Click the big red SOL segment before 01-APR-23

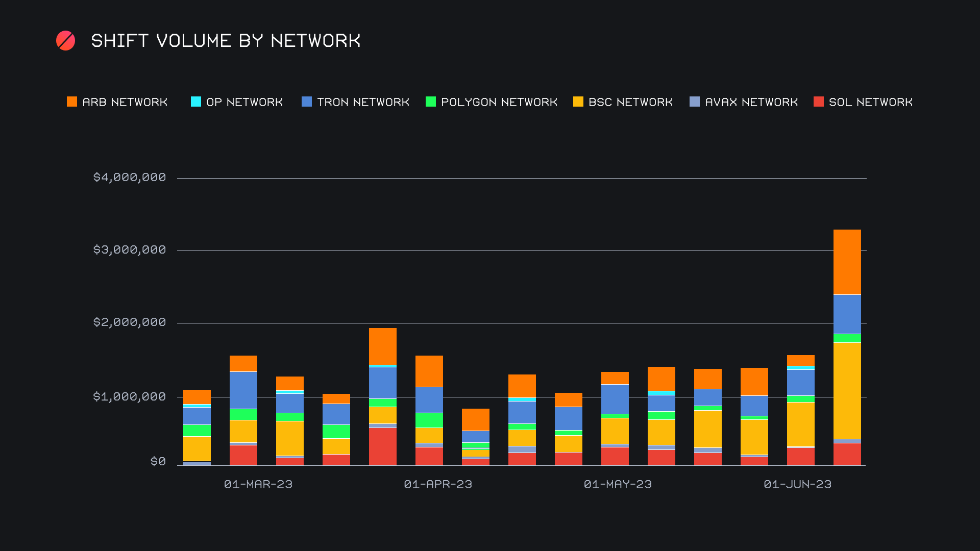(383, 446)
